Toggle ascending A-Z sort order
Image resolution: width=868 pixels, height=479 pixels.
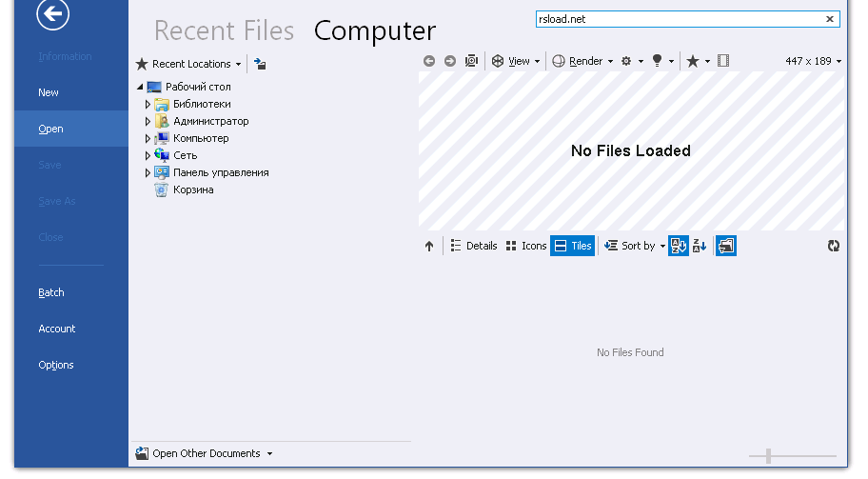pyautogui.click(x=678, y=246)
